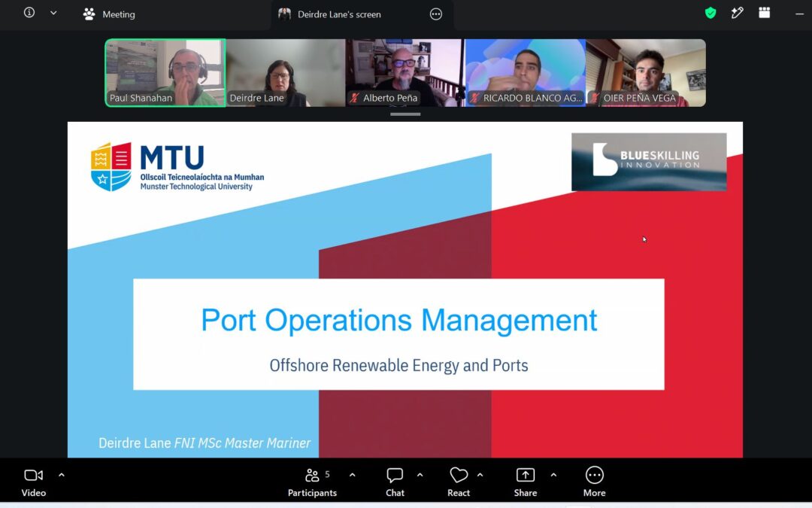Open the meeting info icon

click(29, 13)
